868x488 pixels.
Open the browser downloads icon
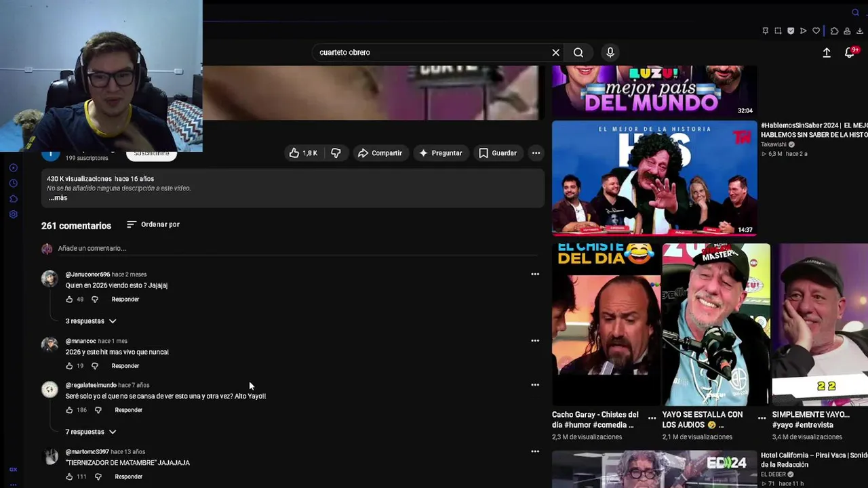(860, 30)
